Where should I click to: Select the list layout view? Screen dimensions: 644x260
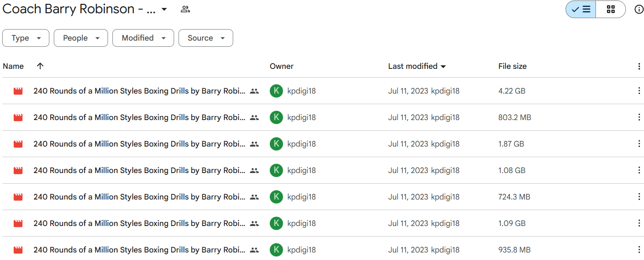(x=581, y=9)
